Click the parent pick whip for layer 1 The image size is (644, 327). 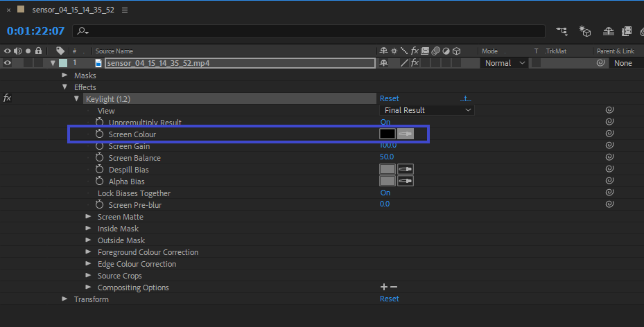point(600,63)
